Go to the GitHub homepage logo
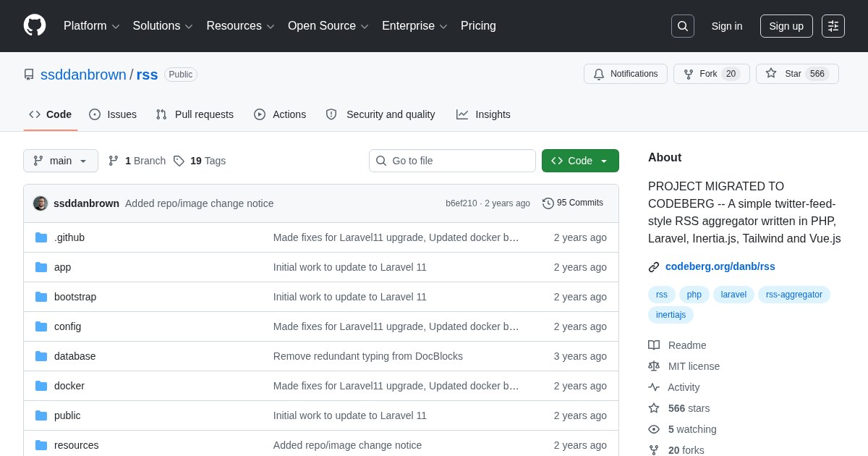 tap(35, 26)
